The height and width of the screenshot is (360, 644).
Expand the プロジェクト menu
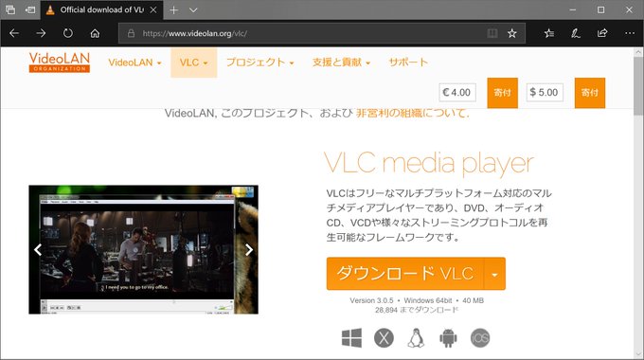[260, 63]
